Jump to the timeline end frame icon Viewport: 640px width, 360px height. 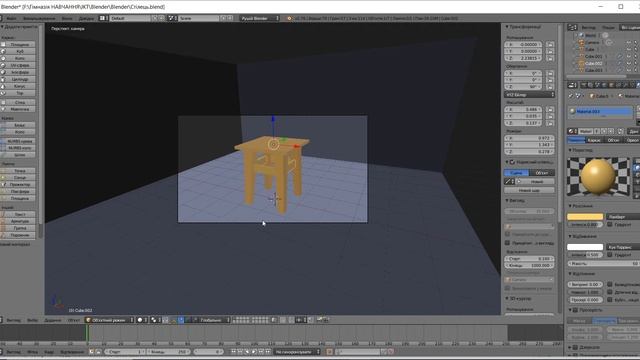(268, 351)
